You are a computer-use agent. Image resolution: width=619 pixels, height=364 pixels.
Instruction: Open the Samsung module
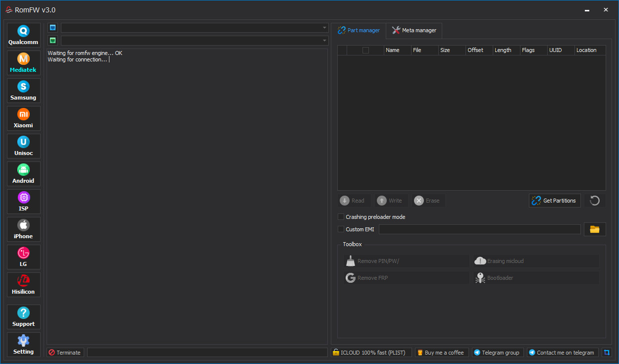tap(23, 91)
